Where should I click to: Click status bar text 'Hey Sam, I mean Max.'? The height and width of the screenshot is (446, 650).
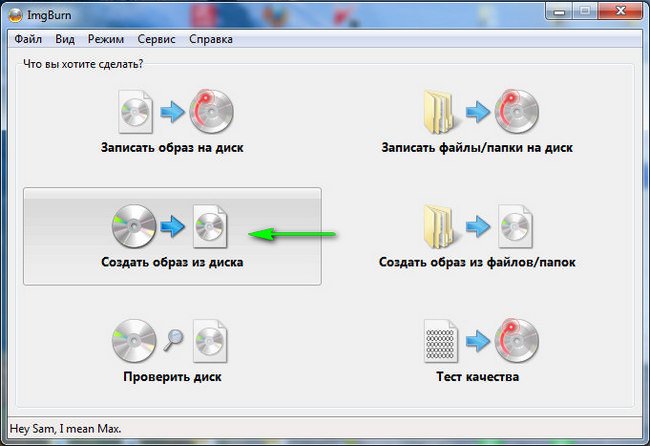[65, 429]
